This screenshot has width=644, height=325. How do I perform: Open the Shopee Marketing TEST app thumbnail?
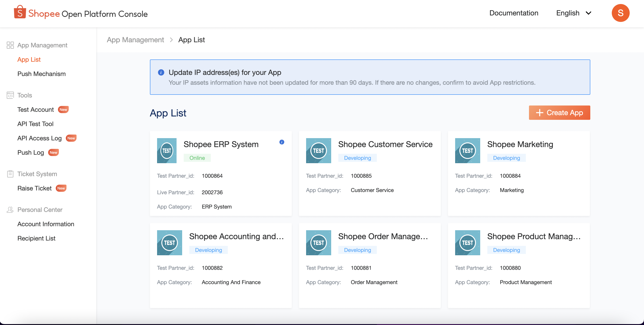tap(467, 151)
